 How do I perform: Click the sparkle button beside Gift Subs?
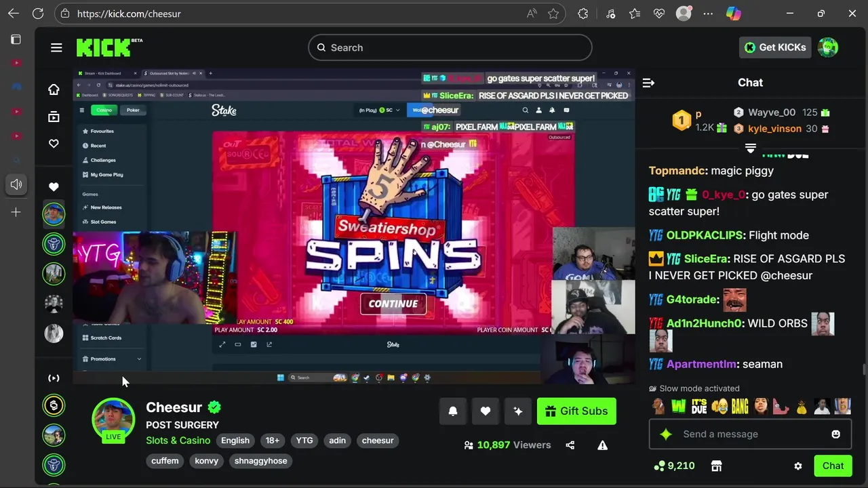click(x=518, y=411)
